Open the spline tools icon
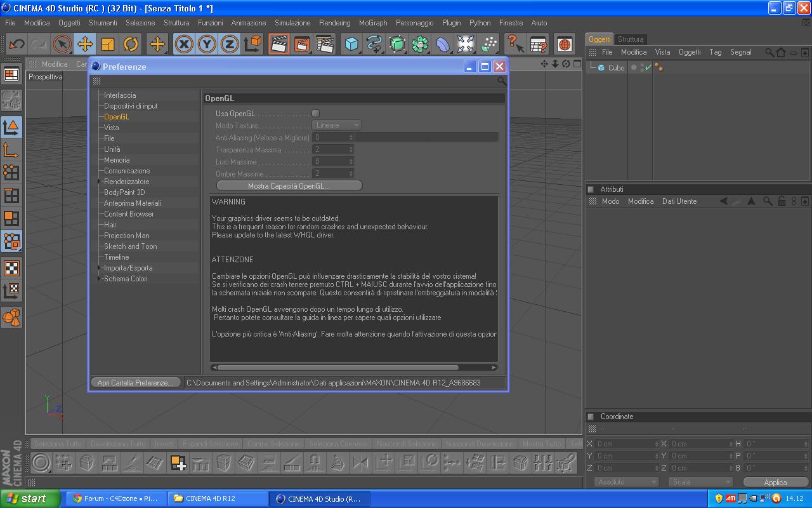Image resolution: width=812 pixels, height=508 pixels. click(x=374, y=44)
